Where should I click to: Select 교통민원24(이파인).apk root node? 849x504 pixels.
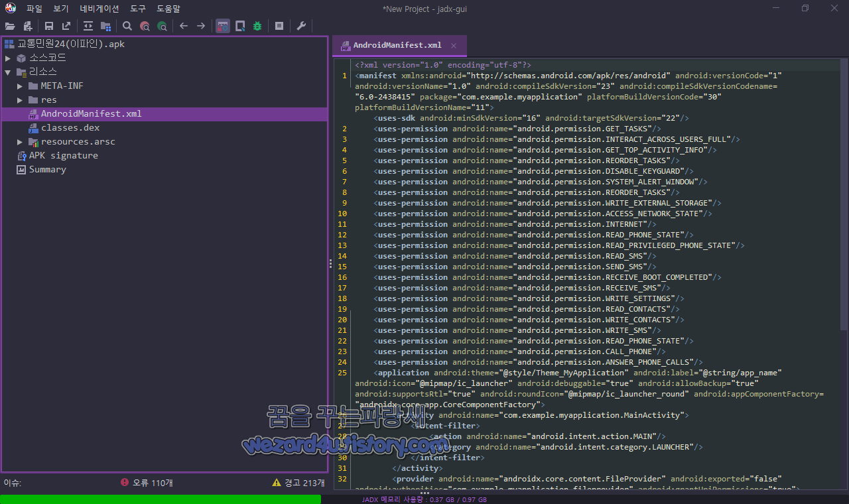[71, 44]
